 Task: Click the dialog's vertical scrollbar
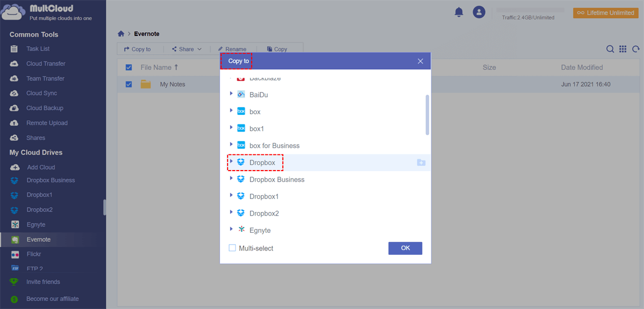coord(427,115)
